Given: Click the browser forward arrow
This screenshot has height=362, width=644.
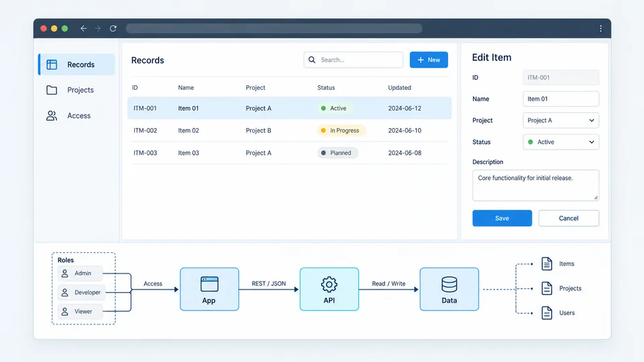Looking at the screenshot, I should tap(98, 28).
